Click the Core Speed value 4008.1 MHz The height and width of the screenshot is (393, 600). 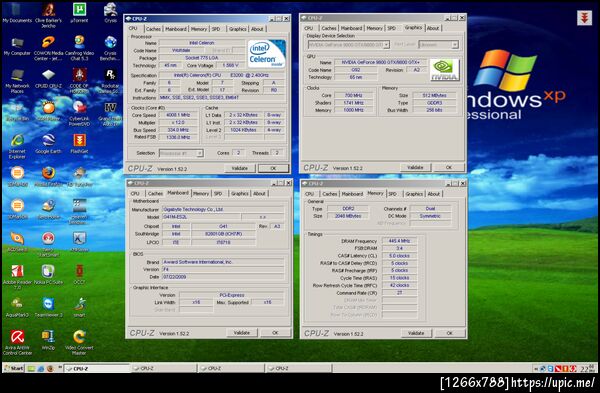[x=178, y=115]
